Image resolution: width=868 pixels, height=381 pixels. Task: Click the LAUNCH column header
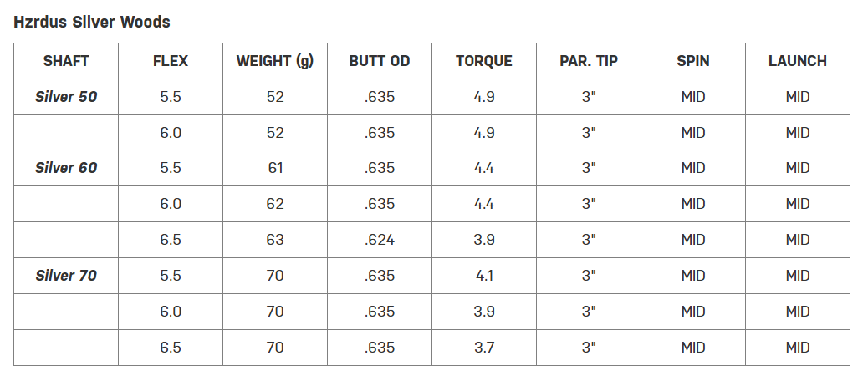pyautogui.click(x=798, y=61)
